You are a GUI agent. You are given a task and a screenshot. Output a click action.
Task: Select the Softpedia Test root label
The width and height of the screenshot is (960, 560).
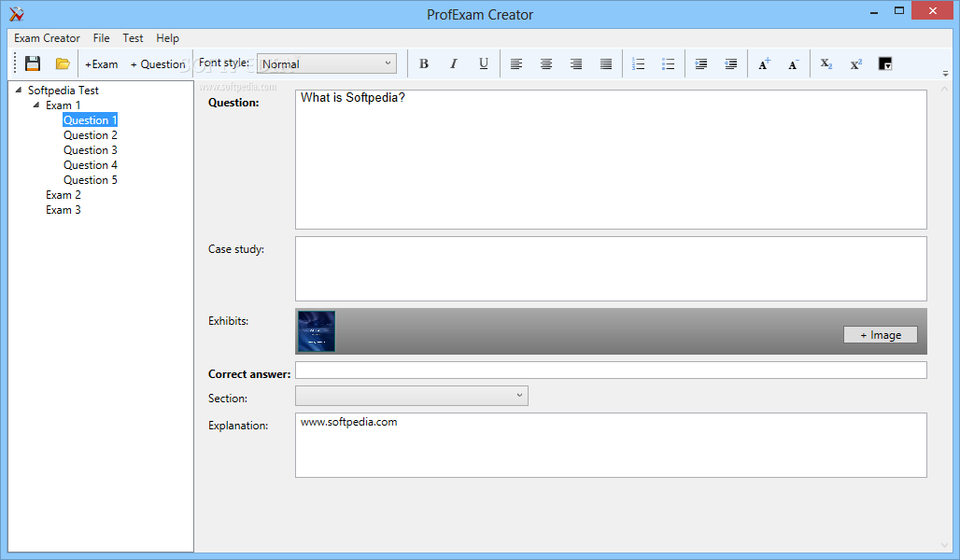click(x=64, y=90)
